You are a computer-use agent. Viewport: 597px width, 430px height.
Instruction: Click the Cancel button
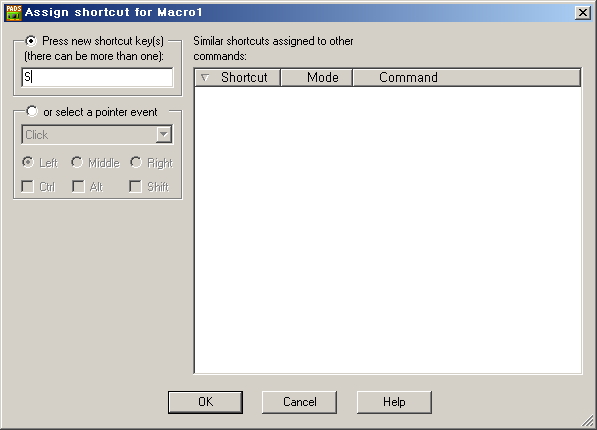(299, 402)
